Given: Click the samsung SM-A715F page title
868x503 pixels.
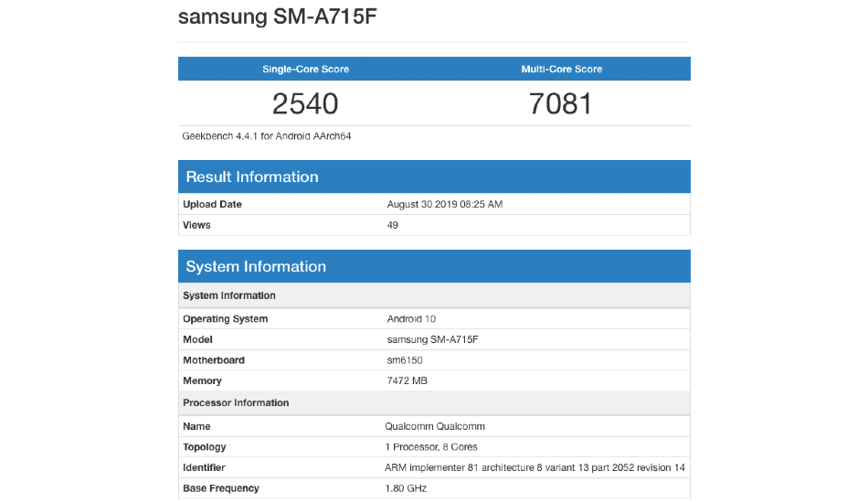Looking at the screenshot, I should point(278,16).
